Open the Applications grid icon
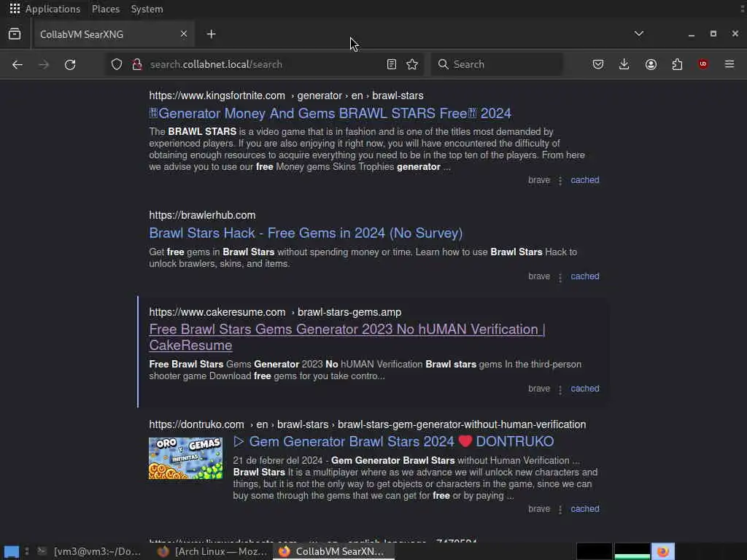 (x=15, y=9)
